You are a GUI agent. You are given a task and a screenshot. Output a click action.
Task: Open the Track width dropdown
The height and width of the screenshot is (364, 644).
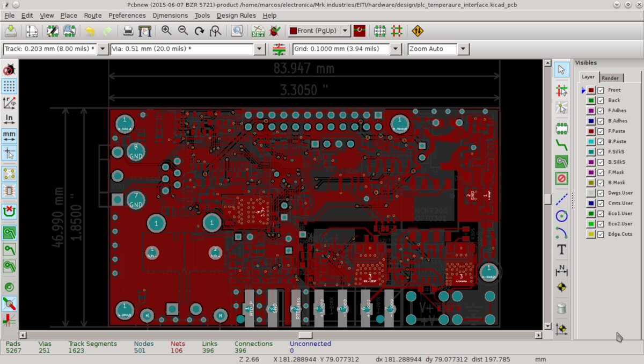click(103, 49)
